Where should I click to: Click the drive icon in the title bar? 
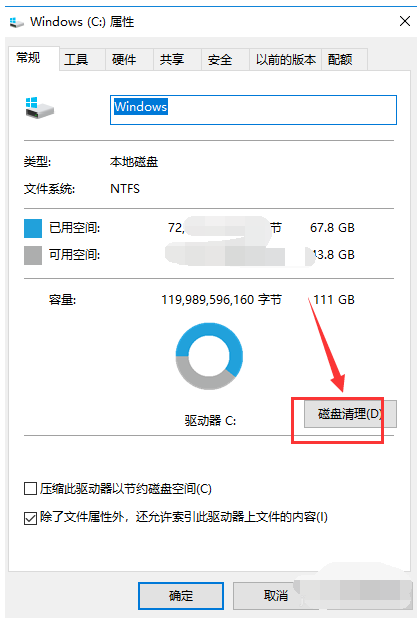pyautogui.click(x=16, y=22)
